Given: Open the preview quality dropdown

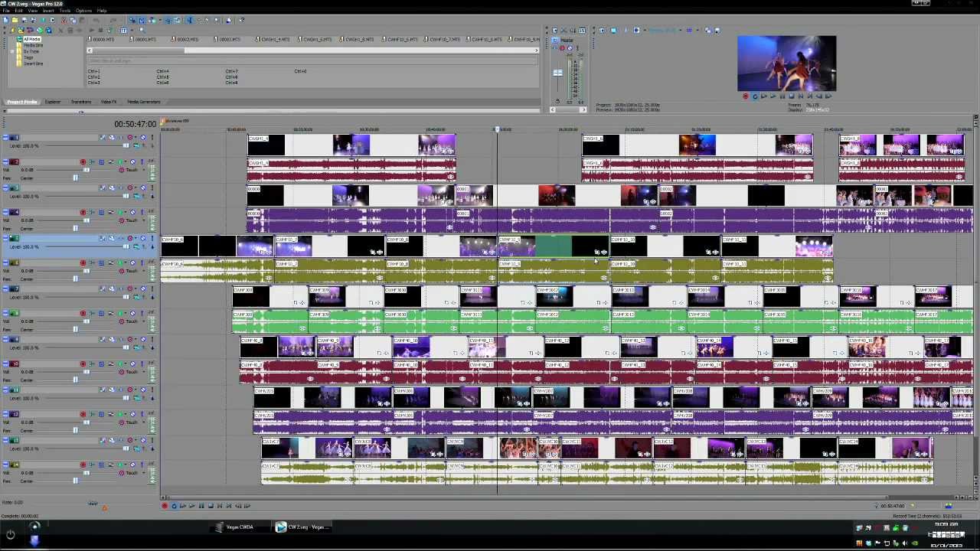Looking at the screenshot, I should pyautogui.click(x=680, y=31).
